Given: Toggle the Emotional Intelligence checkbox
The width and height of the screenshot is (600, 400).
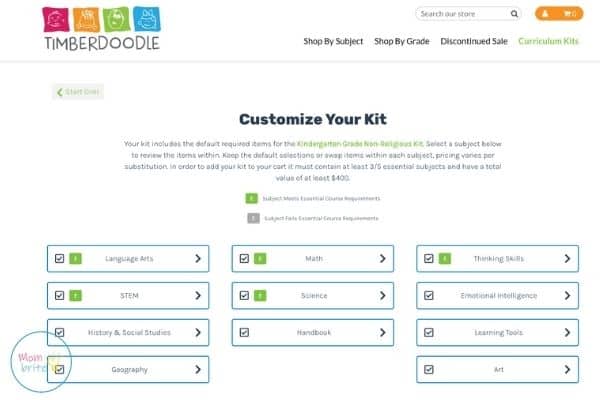Looking at the screenshot, I should [429, 296].
